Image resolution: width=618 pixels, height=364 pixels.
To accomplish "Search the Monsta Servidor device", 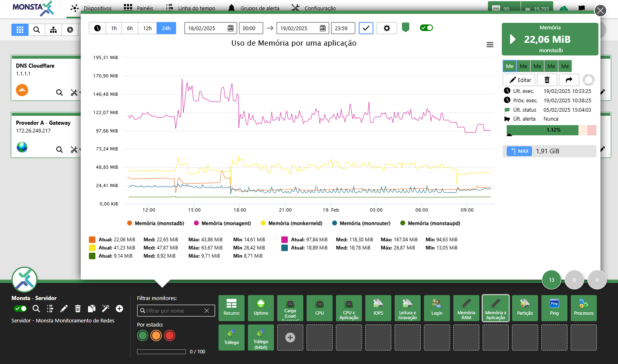I will (x=36, y=309).
